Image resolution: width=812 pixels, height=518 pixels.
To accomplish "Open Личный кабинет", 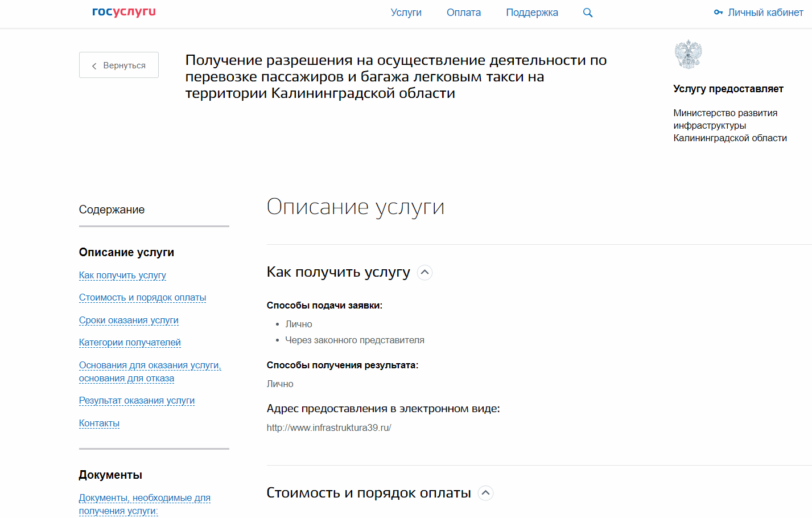I will point(765,13).
